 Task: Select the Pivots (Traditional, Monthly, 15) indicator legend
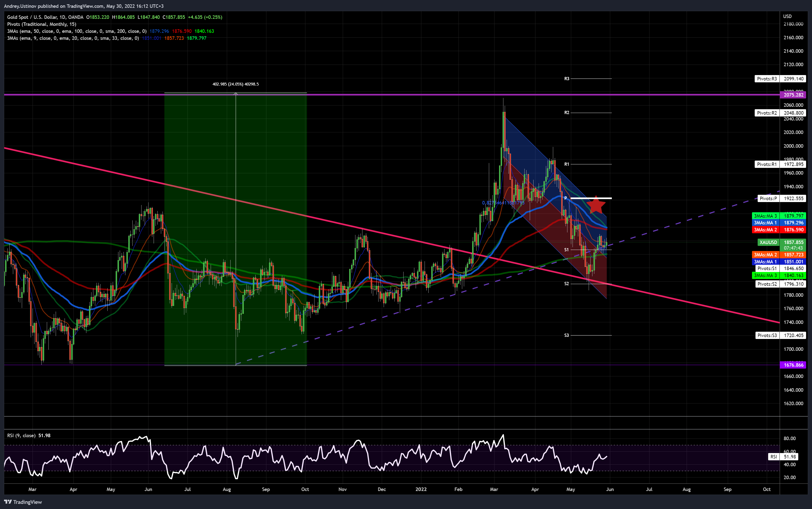tap(42, 24)
